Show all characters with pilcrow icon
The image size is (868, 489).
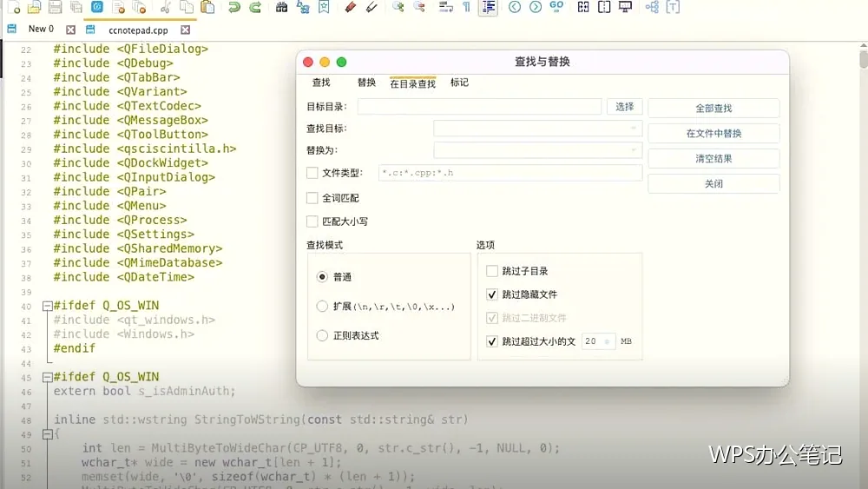point(466,7)
